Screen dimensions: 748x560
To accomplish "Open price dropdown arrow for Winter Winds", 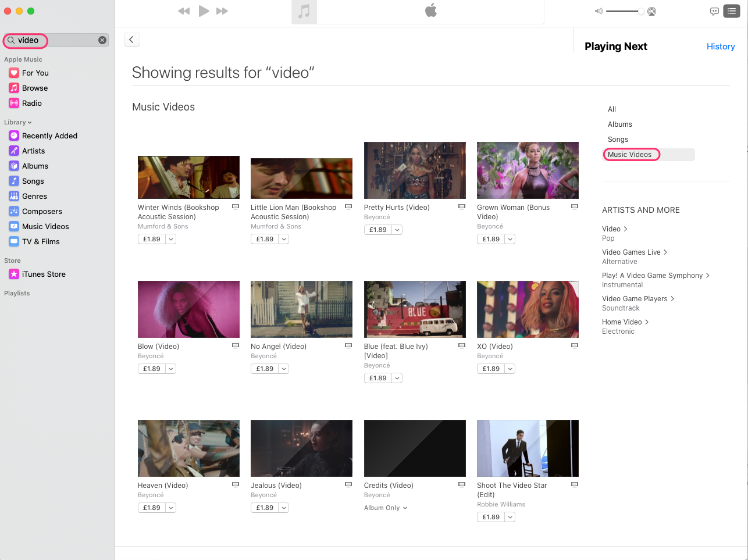I will point(170,239).
